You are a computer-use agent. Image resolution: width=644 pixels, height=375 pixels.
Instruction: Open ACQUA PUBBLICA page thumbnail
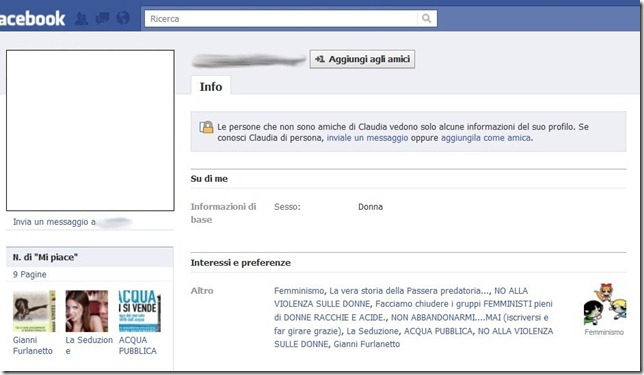[x=140, y=311]
